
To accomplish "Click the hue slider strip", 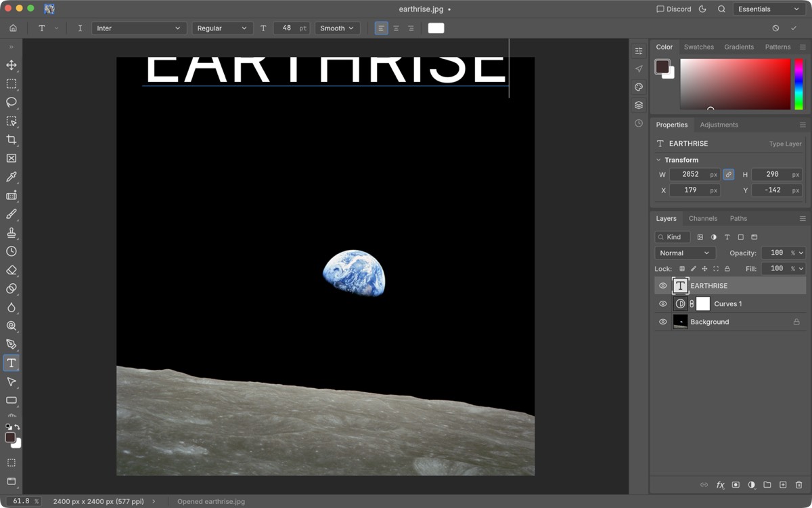I will pos(799,84).
